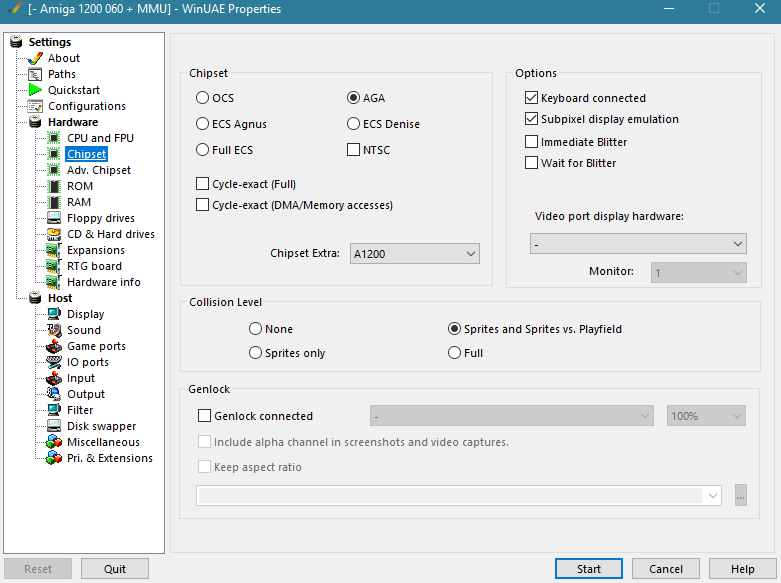The height and width of the screenshot is (583, 781).
Task: Select the Full ECS radio button
Action: click(202, 149)
